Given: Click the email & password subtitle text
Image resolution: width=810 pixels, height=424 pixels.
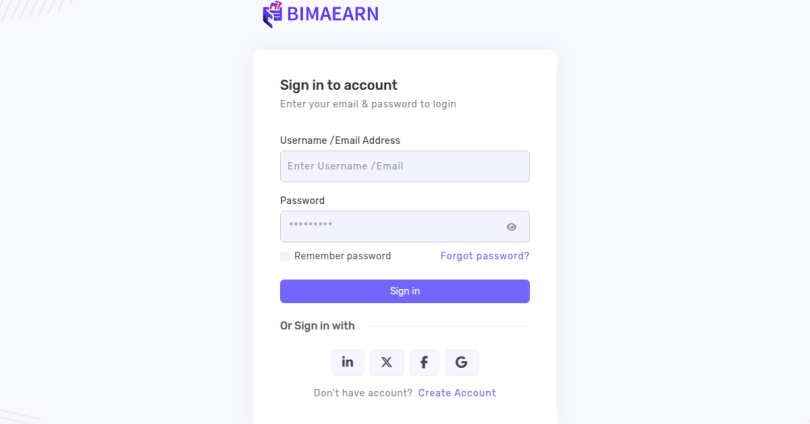Looking at the screenshot, I should (368, 104).
